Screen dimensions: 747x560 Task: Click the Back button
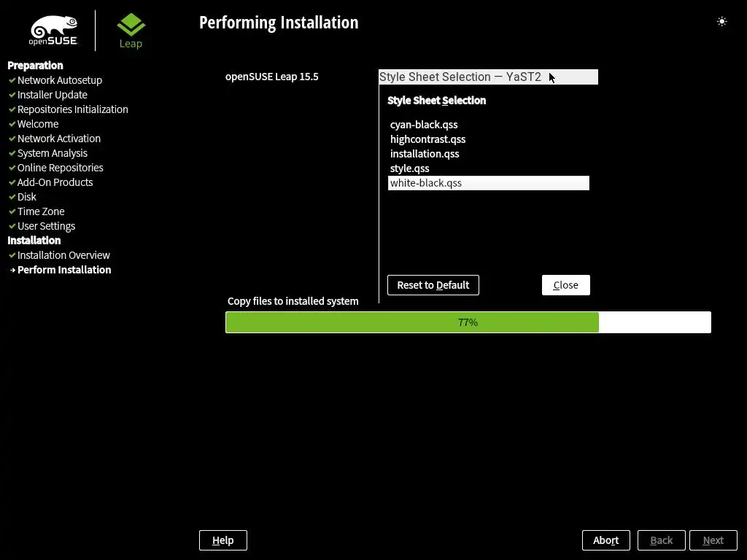[x=661, y=540]
